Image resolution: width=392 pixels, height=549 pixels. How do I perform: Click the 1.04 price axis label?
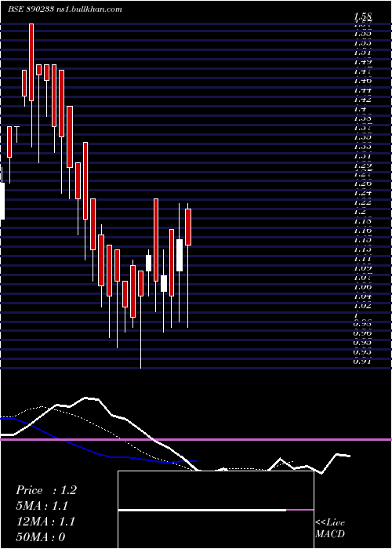click(363, 296)
